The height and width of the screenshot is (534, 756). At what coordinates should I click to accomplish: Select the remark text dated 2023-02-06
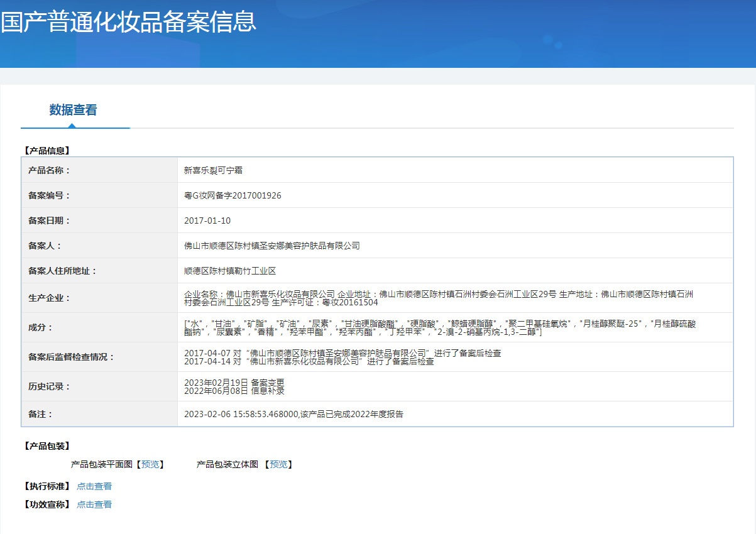coord(293,414)
